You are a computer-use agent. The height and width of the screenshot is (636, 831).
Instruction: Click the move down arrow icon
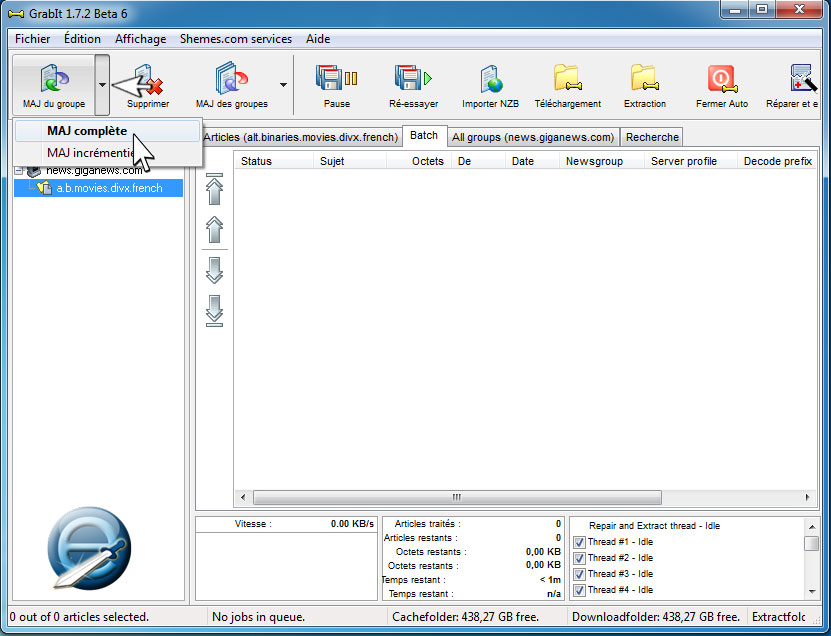point(215,270)
